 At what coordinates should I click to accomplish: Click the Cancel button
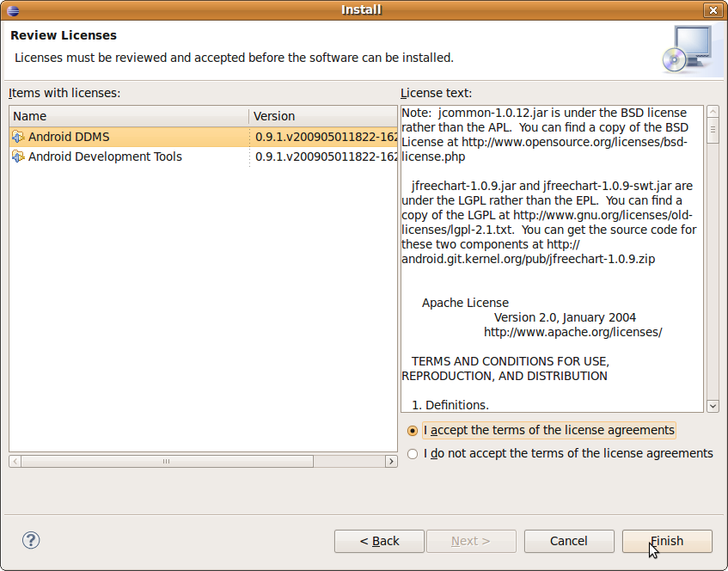pos(569,541)
